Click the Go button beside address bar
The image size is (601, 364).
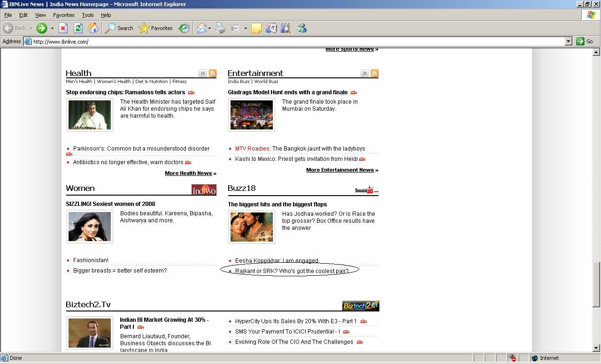coord(585,41)
